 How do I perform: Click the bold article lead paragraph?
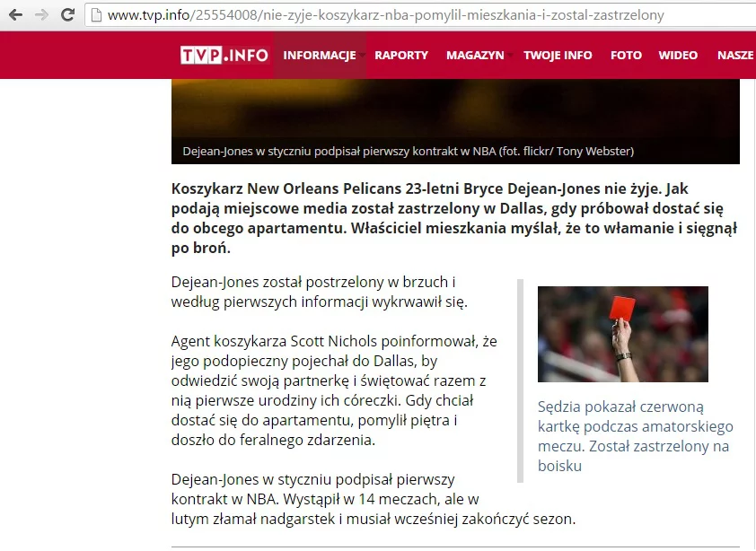[454, 218]
